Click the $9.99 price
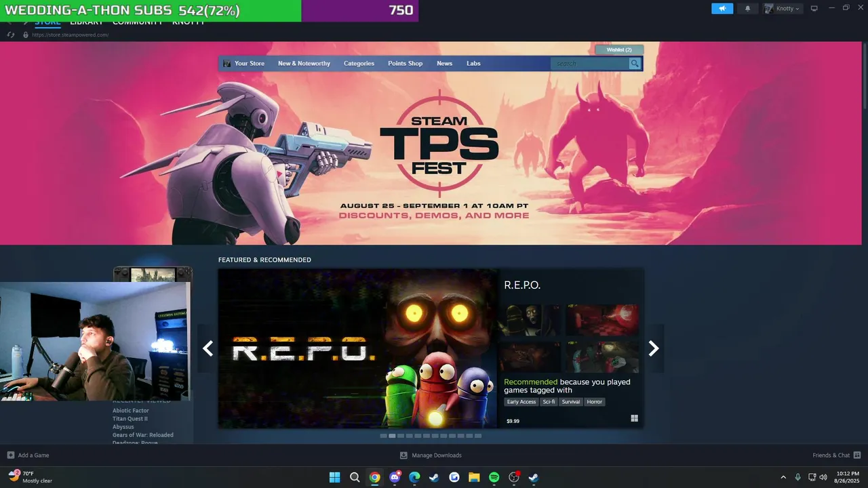The image size is (868, 488). [x=513, y=421]
